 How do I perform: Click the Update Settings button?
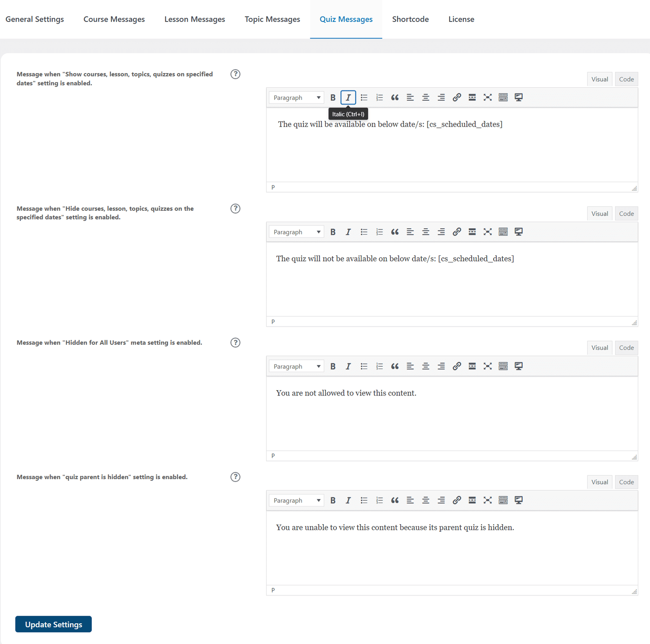click(54, 624)
